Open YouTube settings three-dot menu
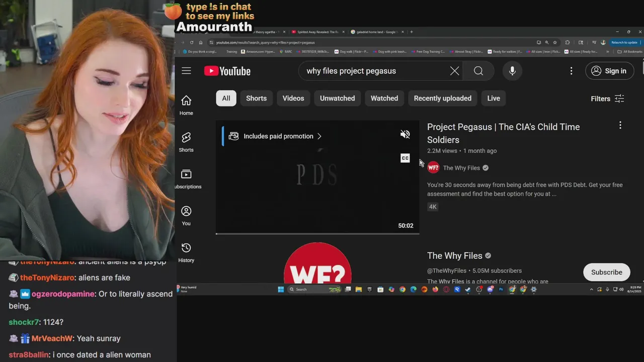The width and height of the screenshot is (644, 362). [571, 71]
